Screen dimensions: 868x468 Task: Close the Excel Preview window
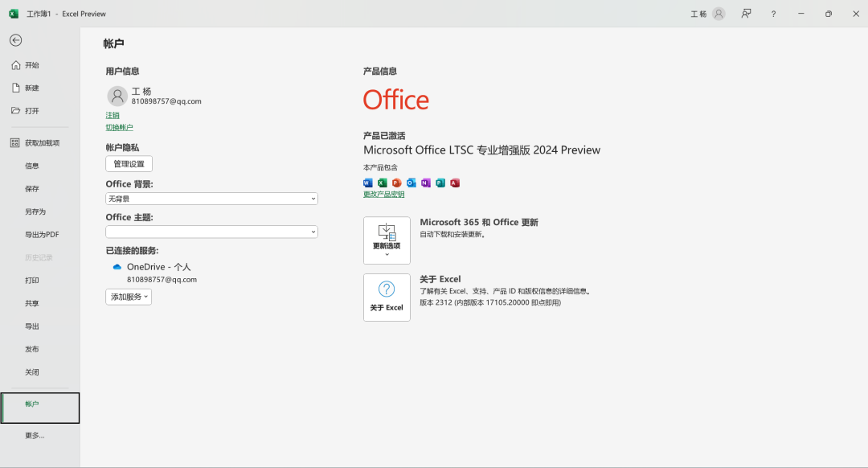pyautogui.click(x=856, y=14)
